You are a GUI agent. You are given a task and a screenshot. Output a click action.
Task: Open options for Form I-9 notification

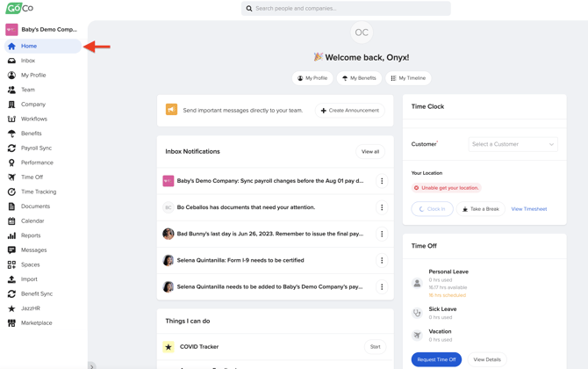pos(381,260)
